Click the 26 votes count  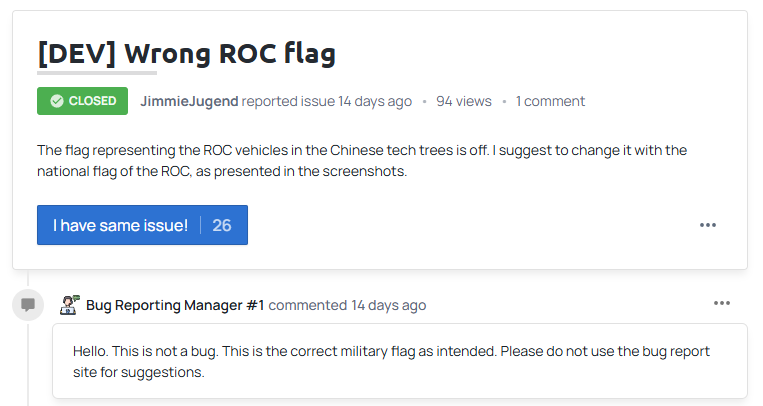tap(222, 225)
